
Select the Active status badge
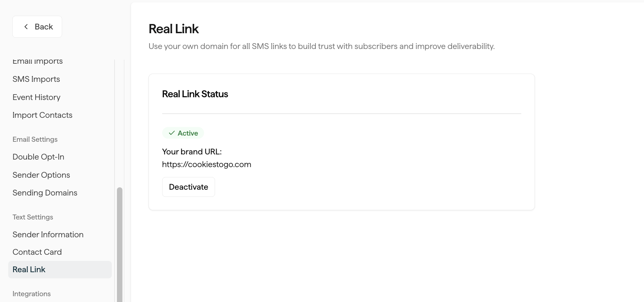point(183,133)
